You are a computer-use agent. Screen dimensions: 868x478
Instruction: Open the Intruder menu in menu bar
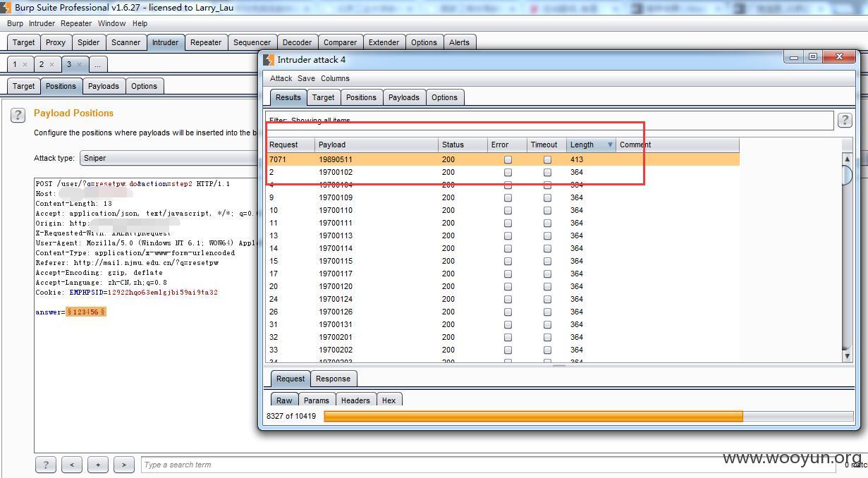pos(42,23)
